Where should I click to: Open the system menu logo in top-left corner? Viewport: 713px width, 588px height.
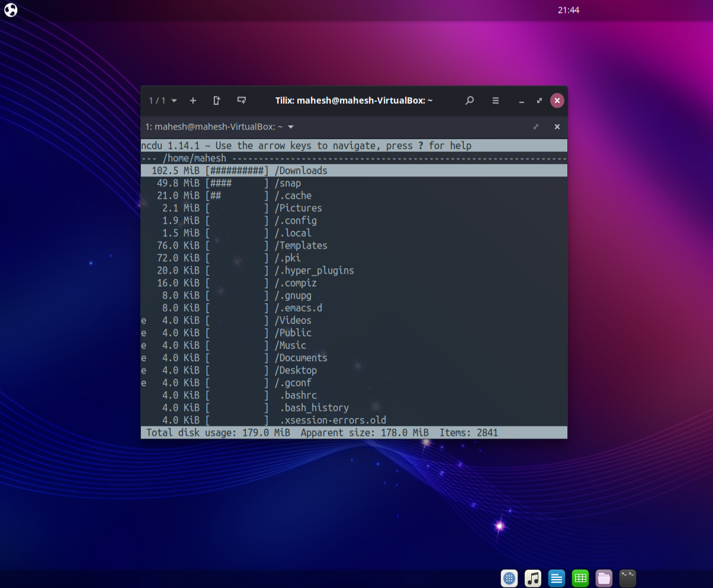click(11, 10)
